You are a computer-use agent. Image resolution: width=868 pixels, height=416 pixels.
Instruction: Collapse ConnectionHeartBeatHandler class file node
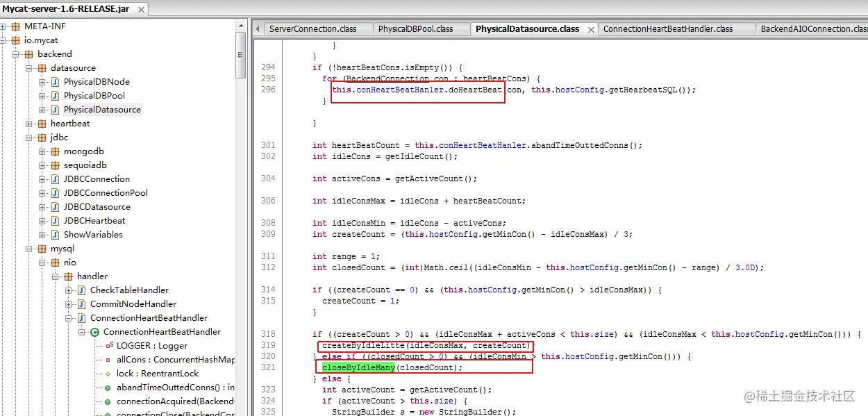click(x=69, y=318)
